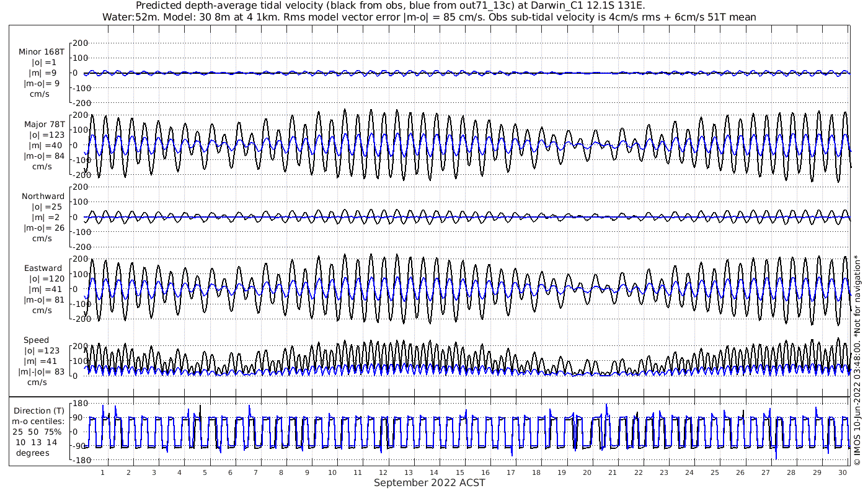Select the "Eastward" panel label
This screenshot has width=868, height=496.
(x=43, y=268)
